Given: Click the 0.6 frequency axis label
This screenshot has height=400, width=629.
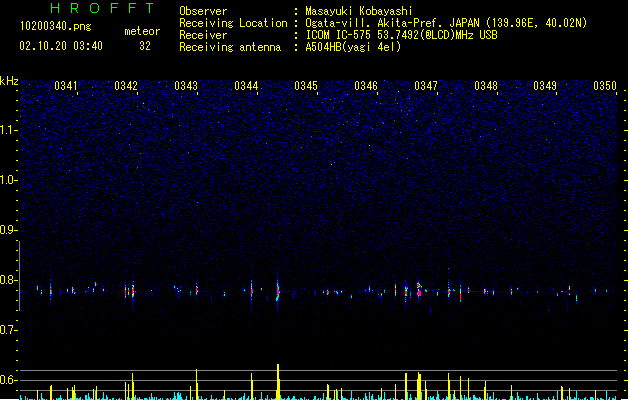Looking at the screenshot, I should click(x=8, y=380).
